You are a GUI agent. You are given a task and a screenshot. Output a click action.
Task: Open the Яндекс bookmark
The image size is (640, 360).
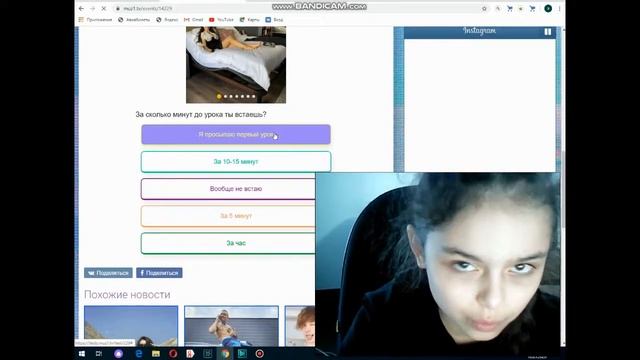pyautogui.click(x=167, y=20)
